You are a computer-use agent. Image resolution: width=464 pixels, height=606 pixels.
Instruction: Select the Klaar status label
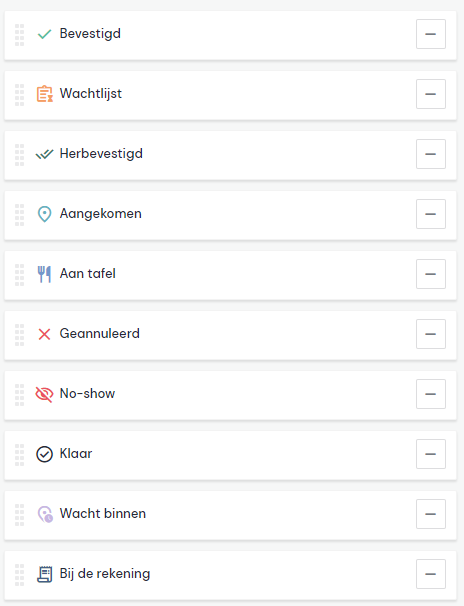[x=76, y=454]
